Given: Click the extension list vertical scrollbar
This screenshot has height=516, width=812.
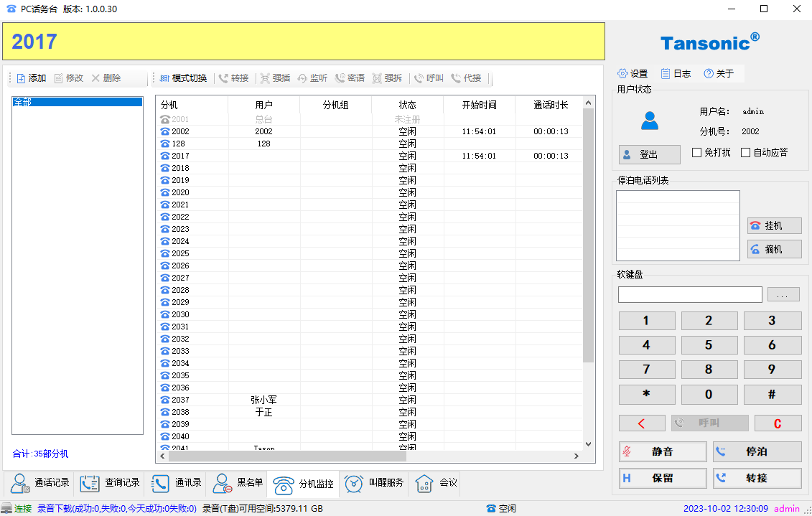Looking at the screenshot, I should coord(588,235).
